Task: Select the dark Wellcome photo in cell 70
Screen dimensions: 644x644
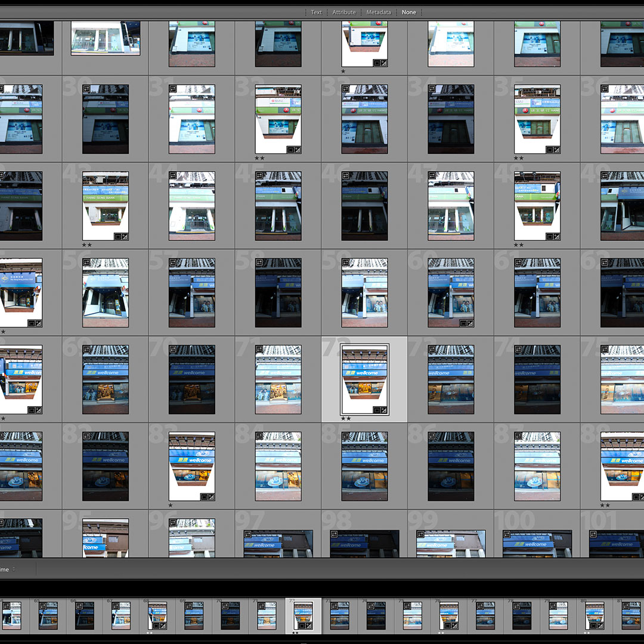Action: coord(191,379)
